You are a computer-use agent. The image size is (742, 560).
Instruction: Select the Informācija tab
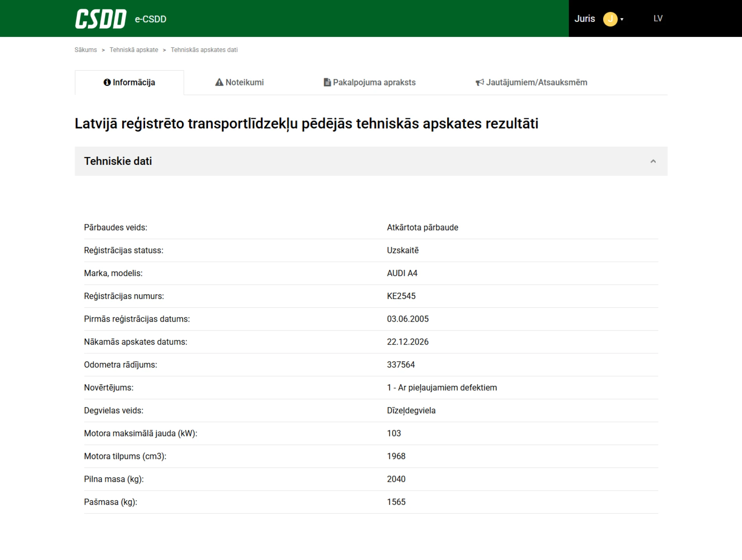tap(133, 82)
